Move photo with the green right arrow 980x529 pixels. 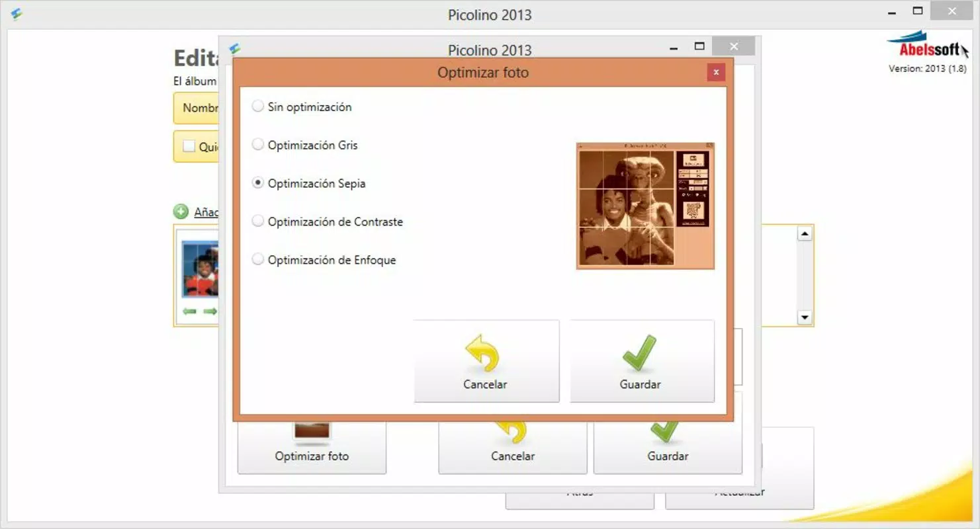(210, 311)
